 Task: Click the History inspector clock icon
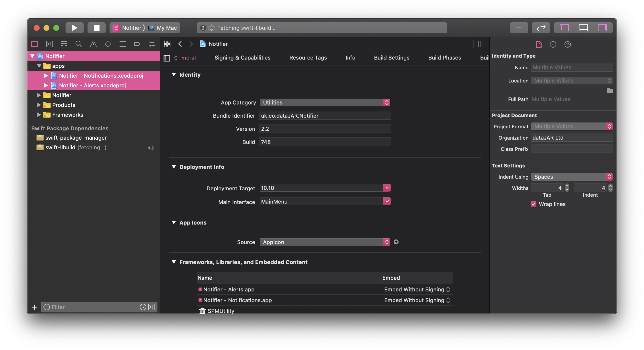point(553,44)
